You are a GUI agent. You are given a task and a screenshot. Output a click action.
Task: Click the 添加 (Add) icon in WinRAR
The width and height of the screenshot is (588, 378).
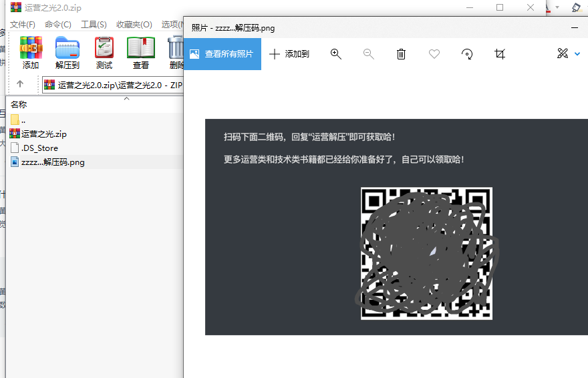pyautogui.click(x=31, y=53)
